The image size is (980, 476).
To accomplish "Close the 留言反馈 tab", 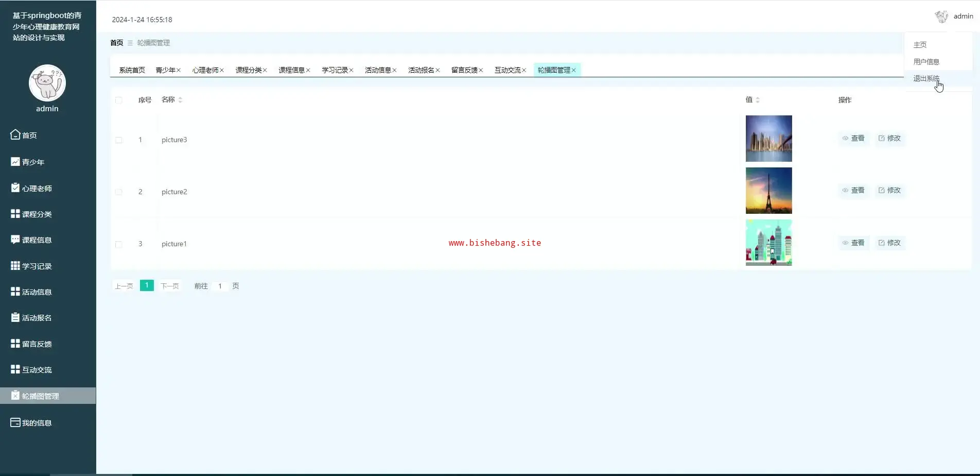I will click(481, 70).
